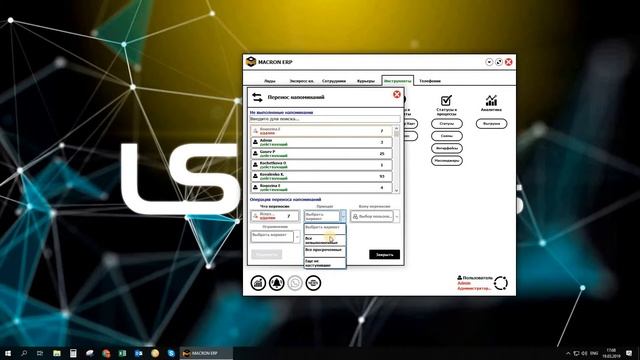Click the list scrollbar up arrow
The image size is (640, 360).
click(396, 129)
